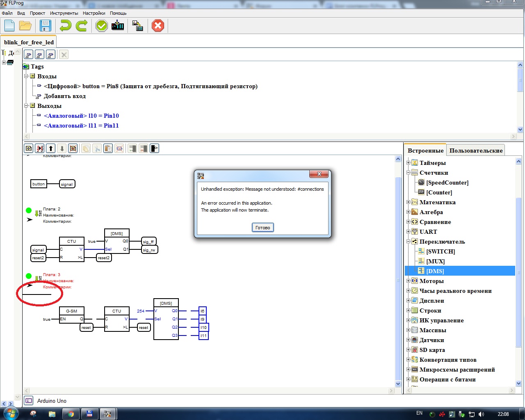
Task: Expand the Моторы category
Action: 408,281
